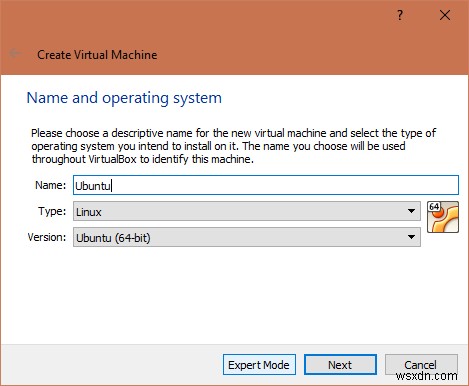
Task: Click the help question mark icon
Action: (x=400, y=15)
